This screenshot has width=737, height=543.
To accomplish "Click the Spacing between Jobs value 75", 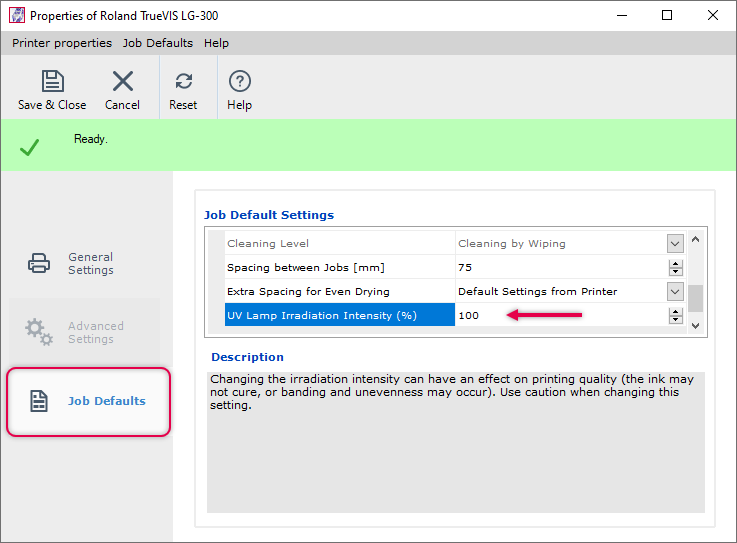I will tap(465, 268).
